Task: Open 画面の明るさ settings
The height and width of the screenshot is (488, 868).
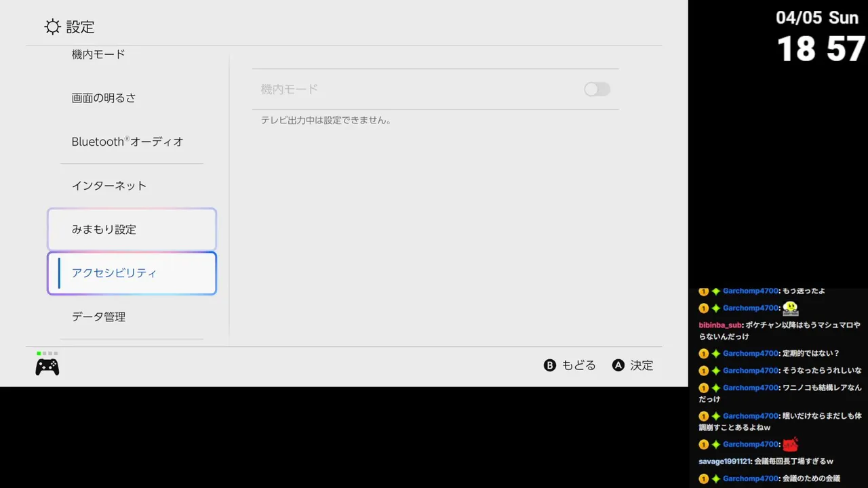Action: coord(104,98)
